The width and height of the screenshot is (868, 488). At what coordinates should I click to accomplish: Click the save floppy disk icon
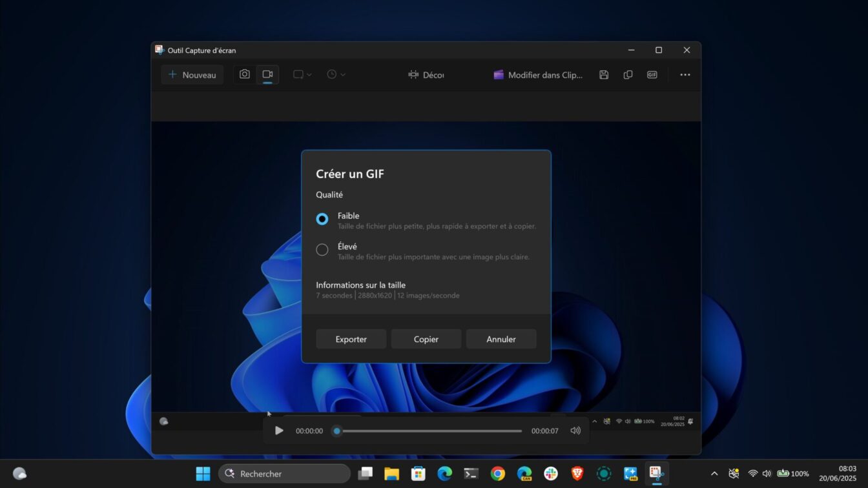coord(604,75)
